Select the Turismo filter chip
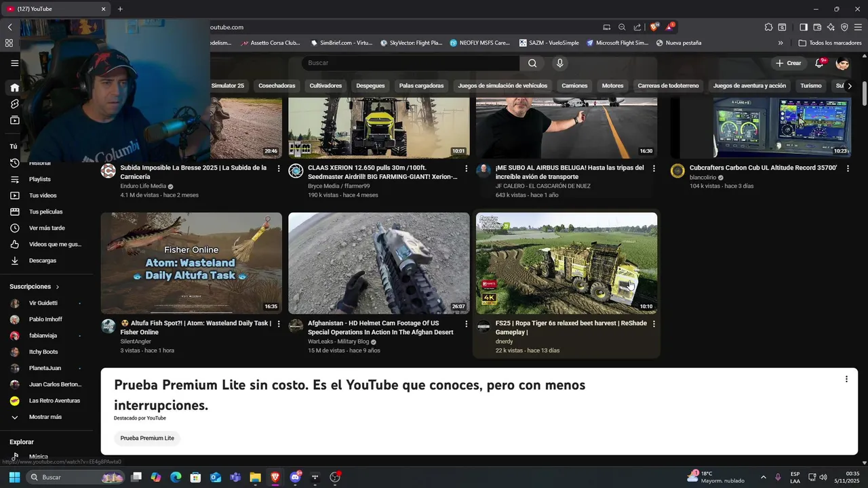Image resolution: width=868 pixels, height=488 pixels. click(811, 86)
